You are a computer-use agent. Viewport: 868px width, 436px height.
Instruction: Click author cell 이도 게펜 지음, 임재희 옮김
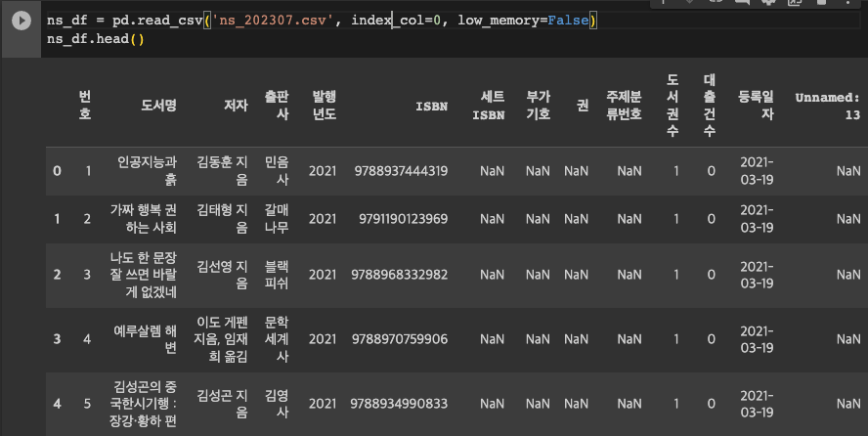click(x=220, y=339)
